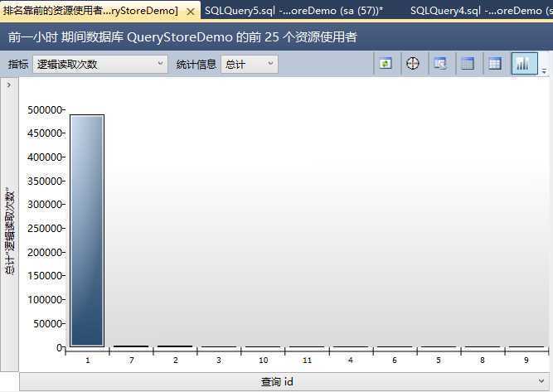
Task: Click the 统计信息 label
Action: coord(196,64)
